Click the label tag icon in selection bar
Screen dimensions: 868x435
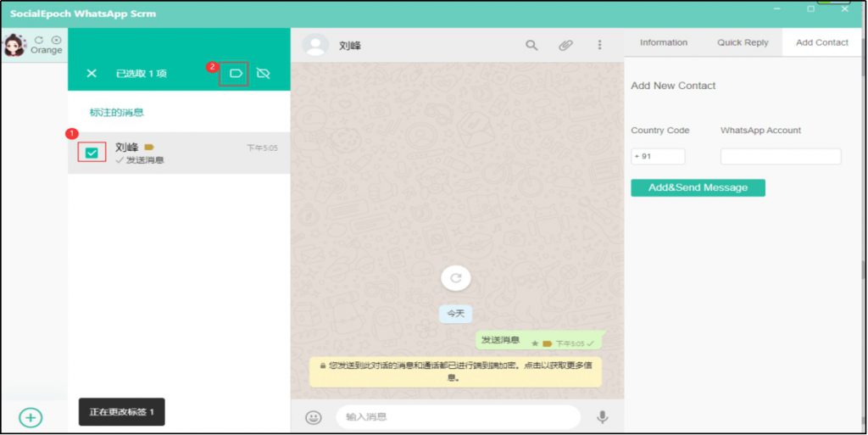click(235, 74)
